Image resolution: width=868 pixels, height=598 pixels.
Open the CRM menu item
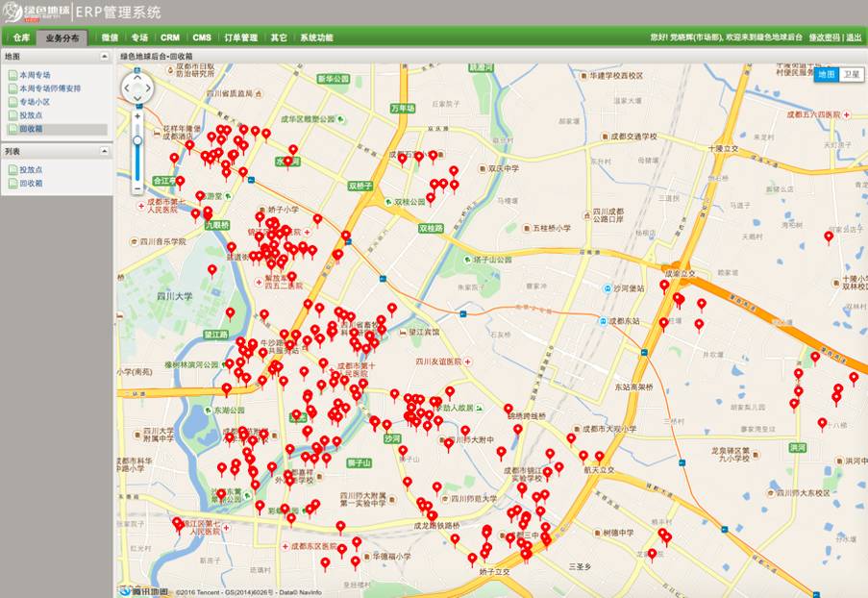170,37
